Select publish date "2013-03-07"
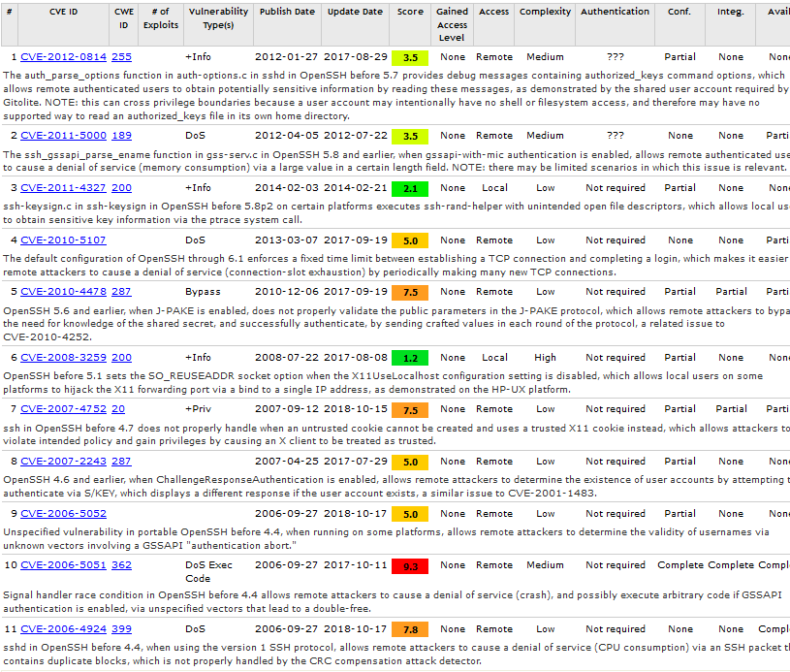This screenshot has height=672, width=790. pyautogui.click(x=287, y=240)
